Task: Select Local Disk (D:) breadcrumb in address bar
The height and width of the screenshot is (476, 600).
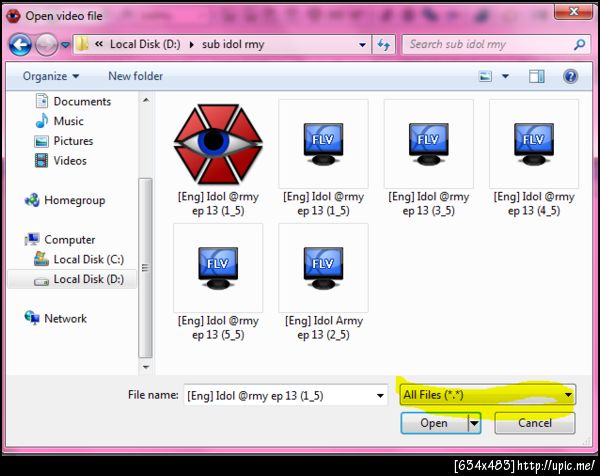Action: click(145, 44)
